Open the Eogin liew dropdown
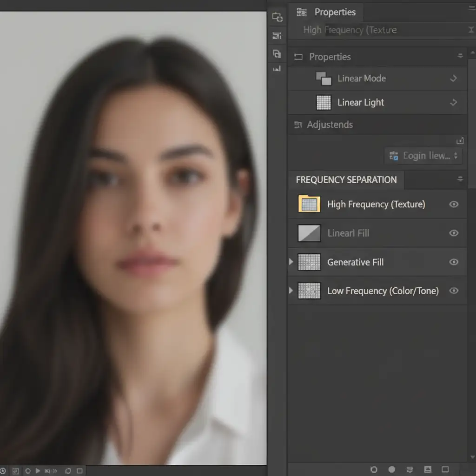 click(423, 156)
